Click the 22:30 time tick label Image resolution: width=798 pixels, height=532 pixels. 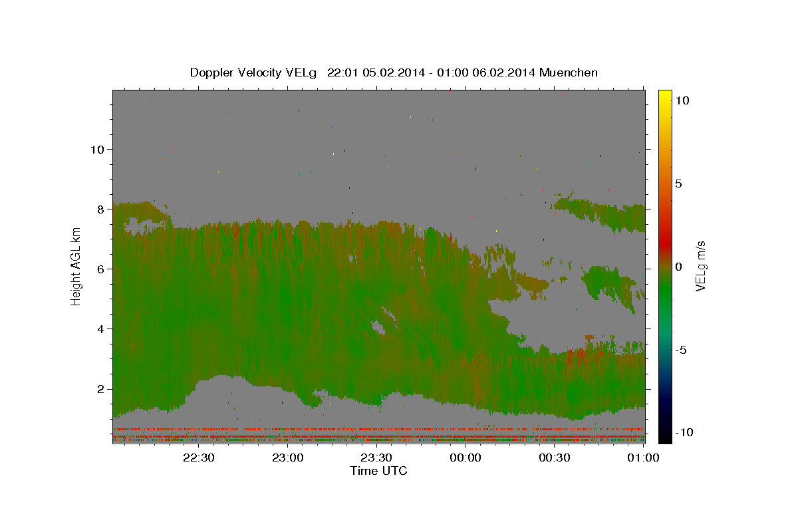click(x=199, y=458)
